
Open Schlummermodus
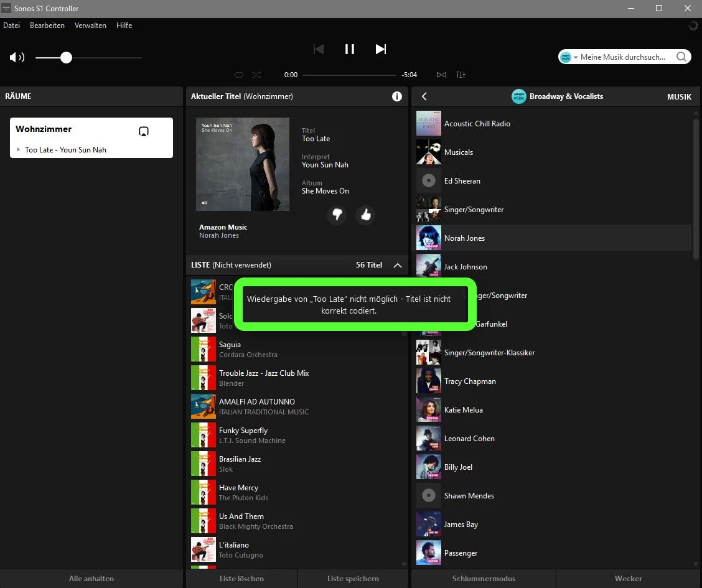(484, 579)
